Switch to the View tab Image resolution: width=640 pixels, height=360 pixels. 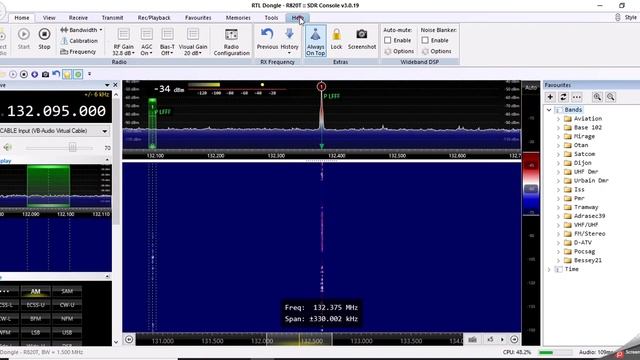pyautogui.click(x=49, y=18)
